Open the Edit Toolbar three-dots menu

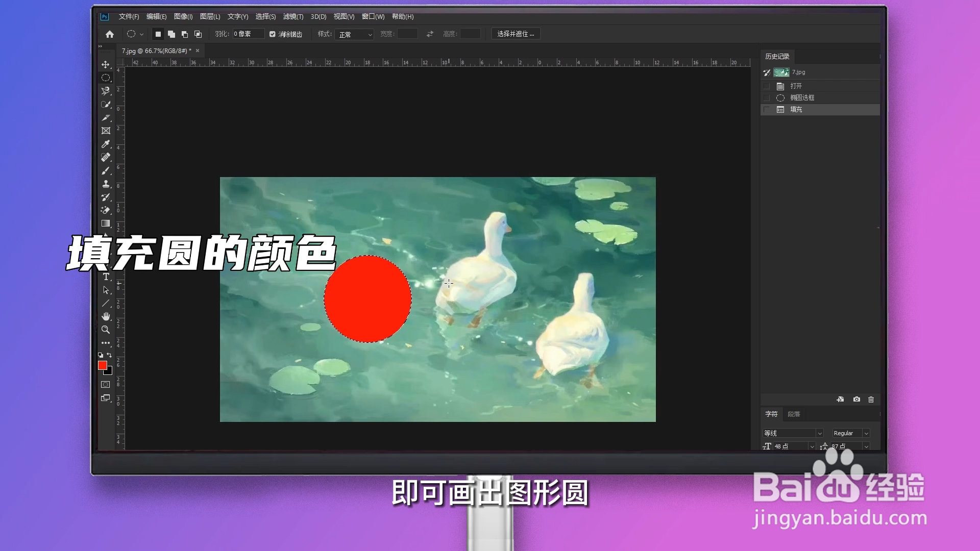106,343
